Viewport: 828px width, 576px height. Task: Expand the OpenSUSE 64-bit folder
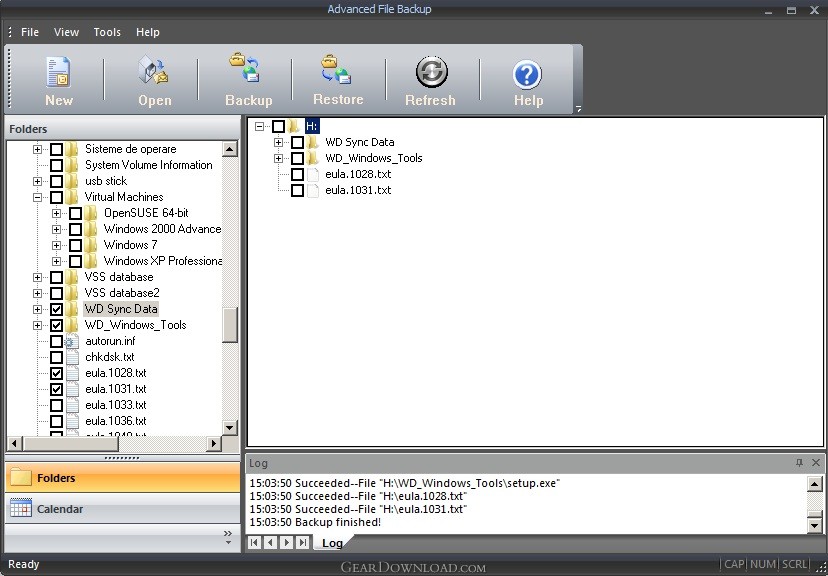[57, 213]
